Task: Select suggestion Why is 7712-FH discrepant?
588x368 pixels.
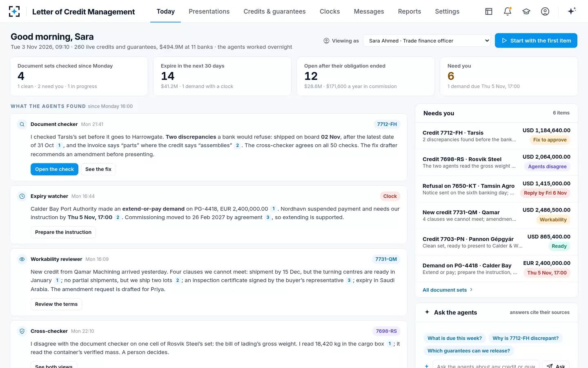Action: pyautogui.click(x=526, y=338)
